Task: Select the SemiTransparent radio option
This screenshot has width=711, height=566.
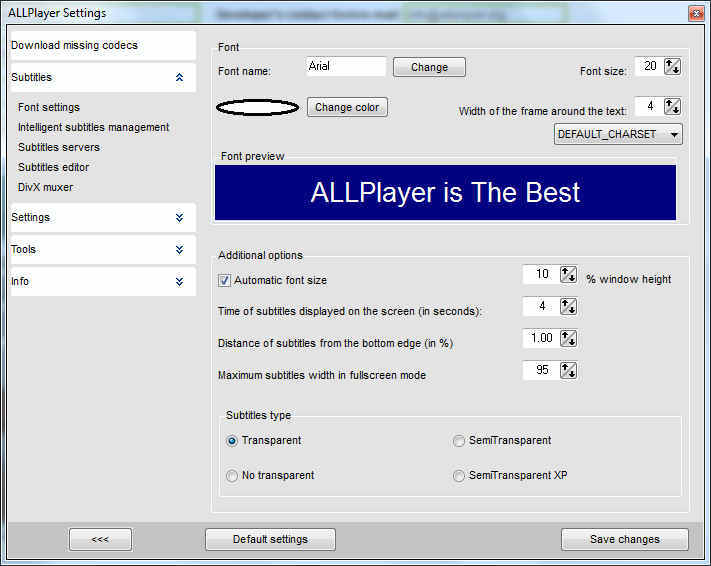Action: [x=458, y=441]
